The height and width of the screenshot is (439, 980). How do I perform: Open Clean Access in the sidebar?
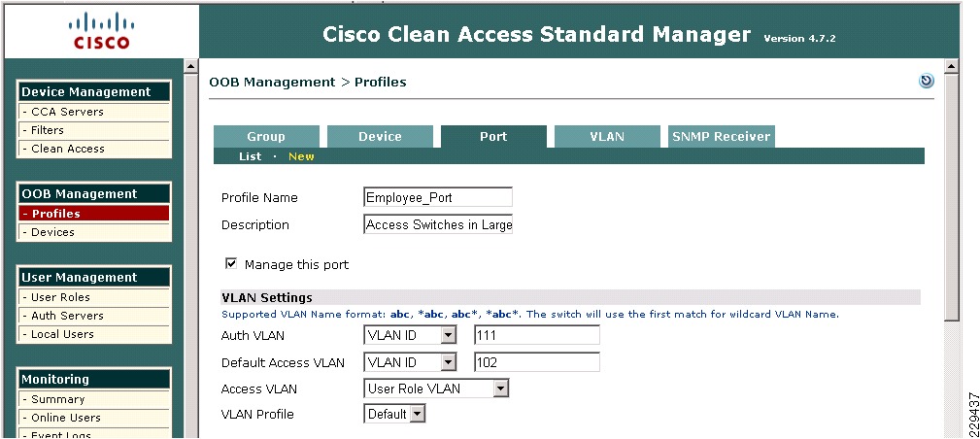point(94,149)
